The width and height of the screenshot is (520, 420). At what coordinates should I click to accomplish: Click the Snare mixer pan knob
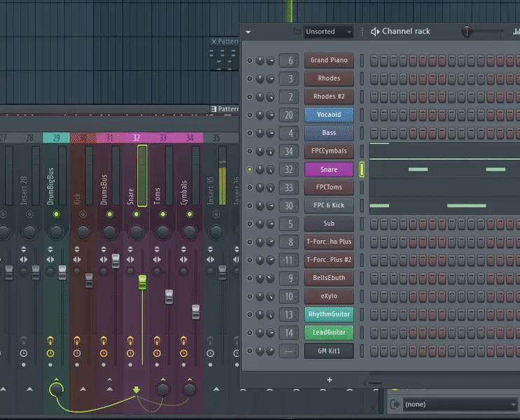click(136, 232)
